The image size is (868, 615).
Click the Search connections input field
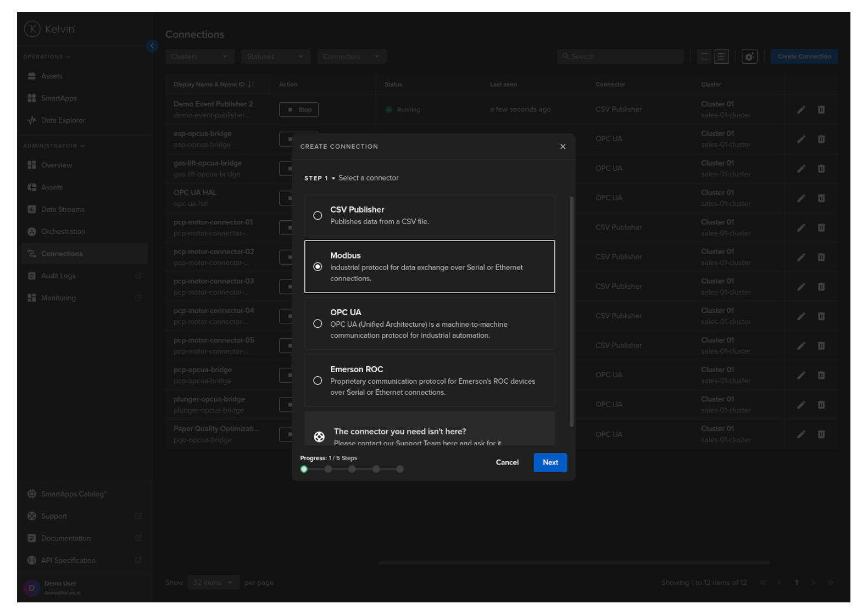(621, 57)
